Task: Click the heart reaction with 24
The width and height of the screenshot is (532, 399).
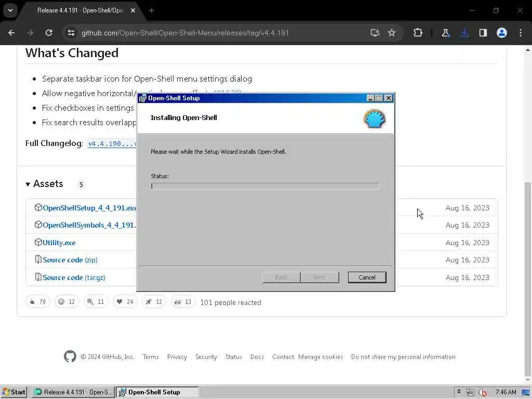Action: [125, 302]
